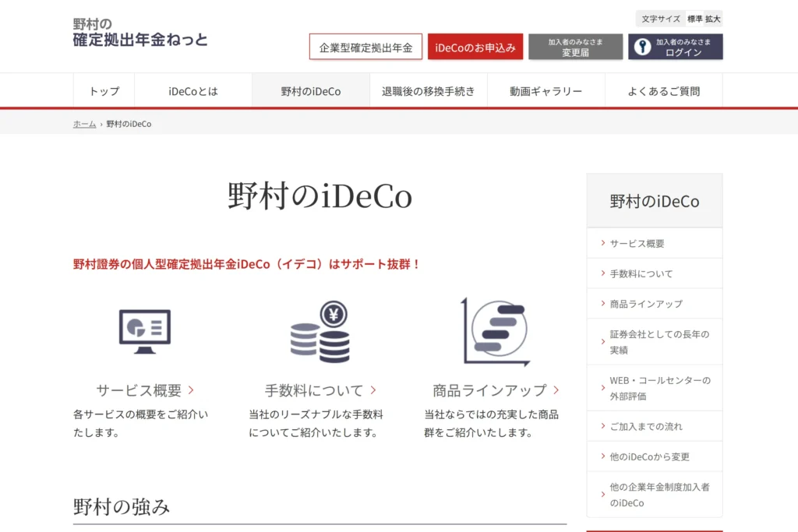Click the key icon on ログイン button
The image size is (798, 532).
click(642, 47)
